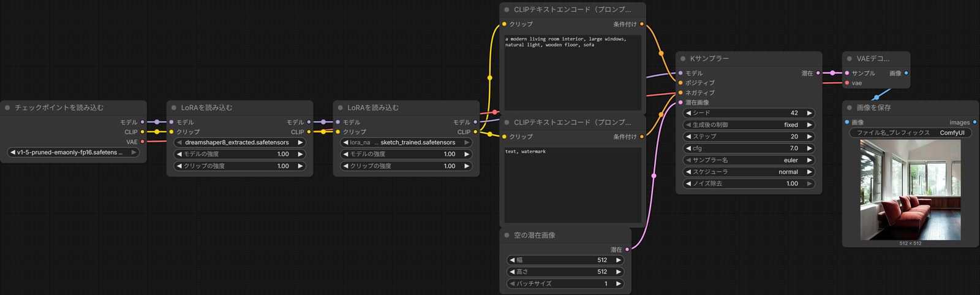The height and width of the screenshot is (295, 980).
Task: Click モデル input port on sketch_trained LoRA node
Action: (337, 122)
